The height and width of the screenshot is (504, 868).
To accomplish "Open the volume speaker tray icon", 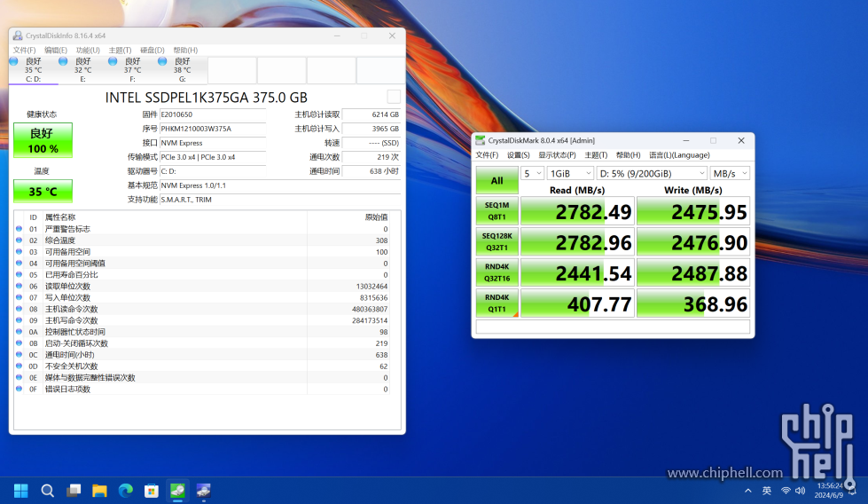I will [x=801, y=491].
